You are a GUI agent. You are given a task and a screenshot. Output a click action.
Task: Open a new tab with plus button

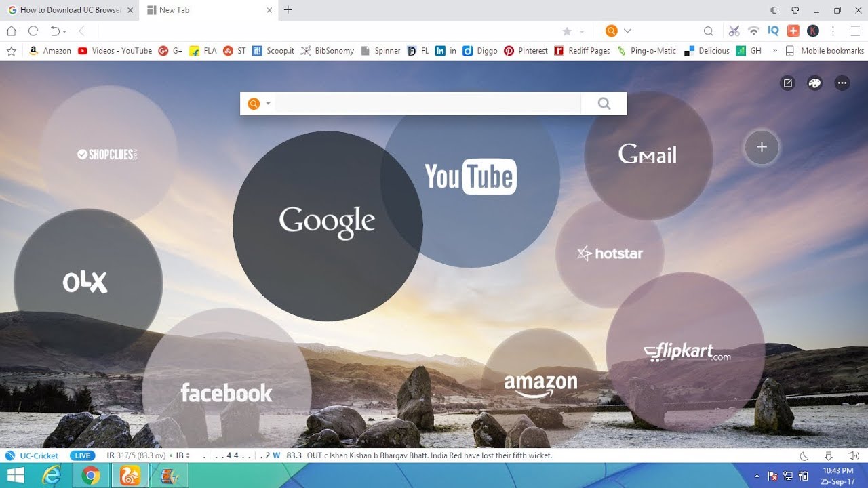click(288, 10)
